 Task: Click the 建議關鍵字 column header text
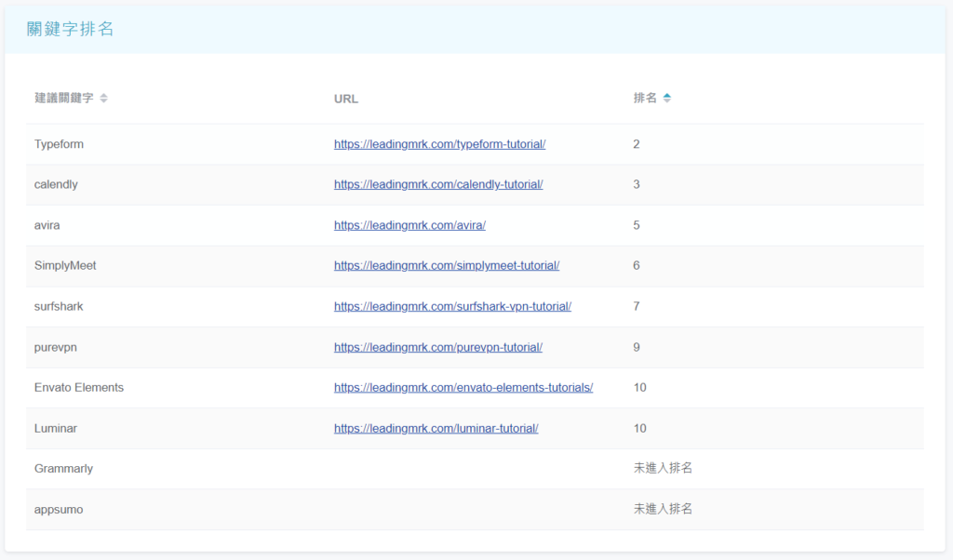pyautogui.click(x=64, y=99)
